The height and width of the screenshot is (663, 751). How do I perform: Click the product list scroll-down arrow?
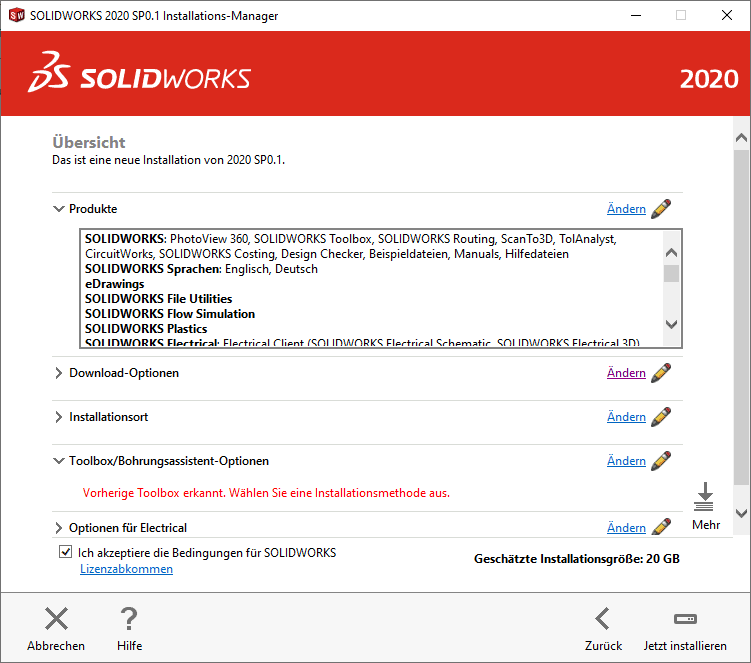(x=671, y=324)
